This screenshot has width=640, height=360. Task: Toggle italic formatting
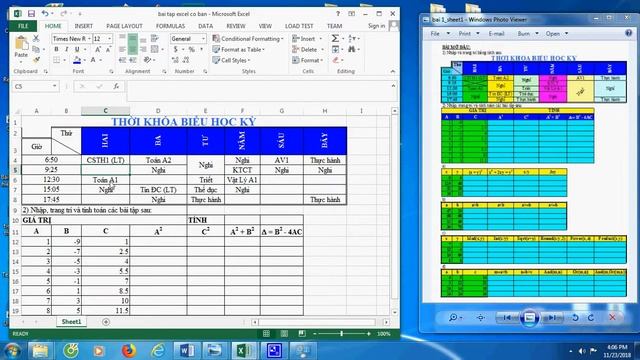click(x=67, y=49)
